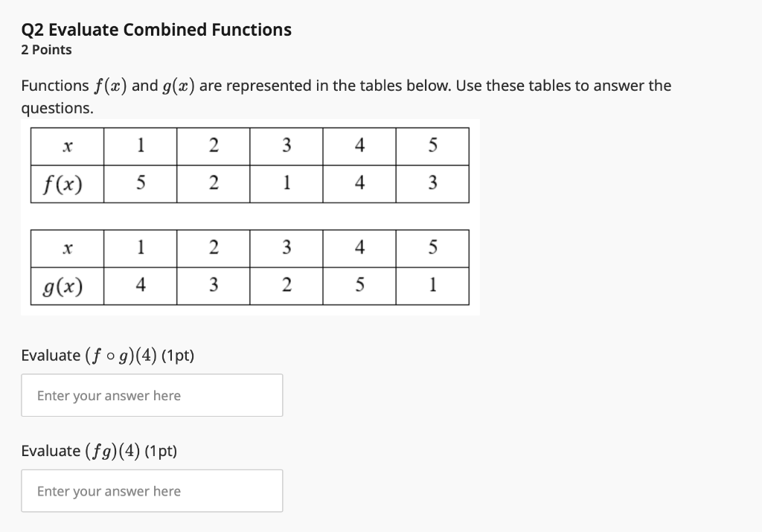
Task: Click the cell showing f(3) equals 1
Action: [x=286, y=183]
